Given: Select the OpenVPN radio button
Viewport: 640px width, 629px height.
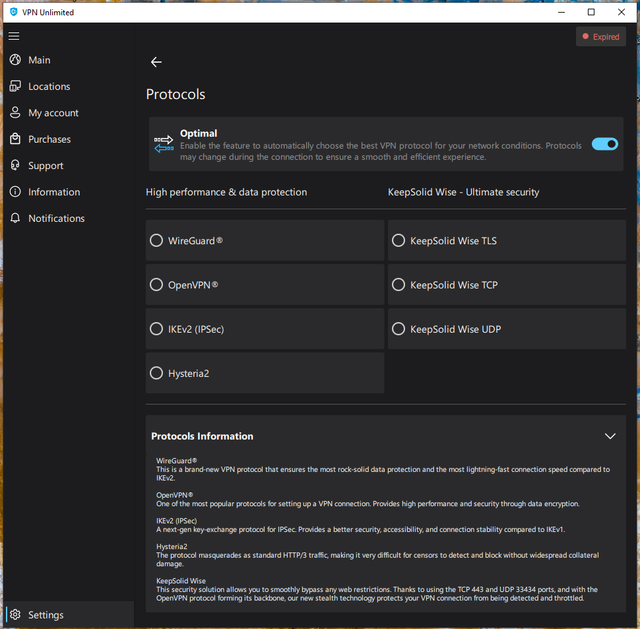Looking at the screenshot, I should pyautogui.click(x=156, y=284).
